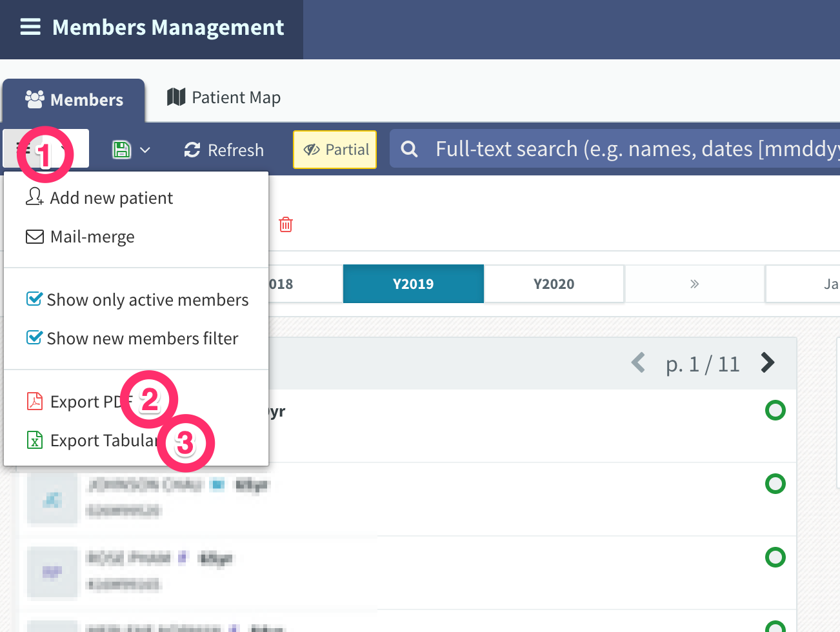
Task: Click the Patient Map map icon
Action: tap(176, 97)
